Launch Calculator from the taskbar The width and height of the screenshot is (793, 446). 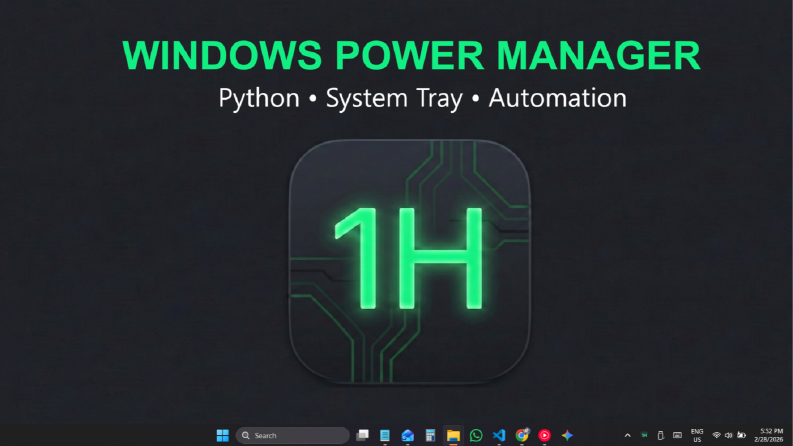click(x=430, y=435)
